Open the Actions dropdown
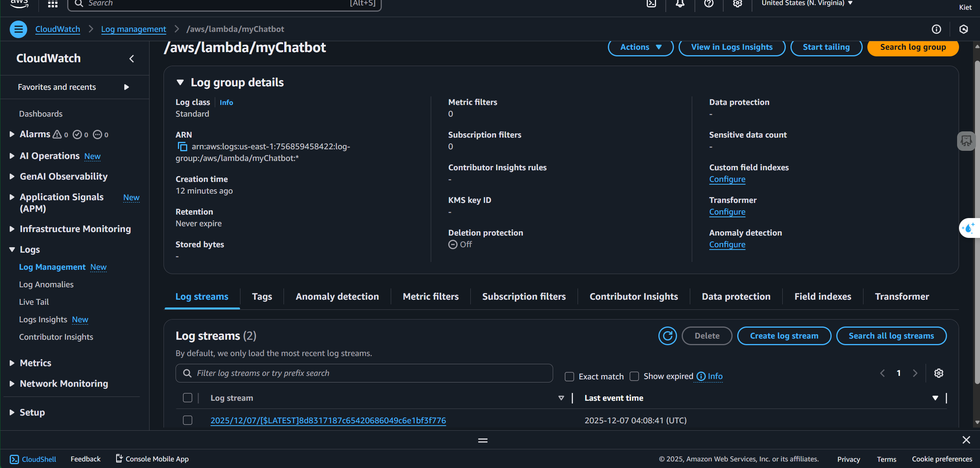Screen dimensions: 980x468 [x=641, y=47]
